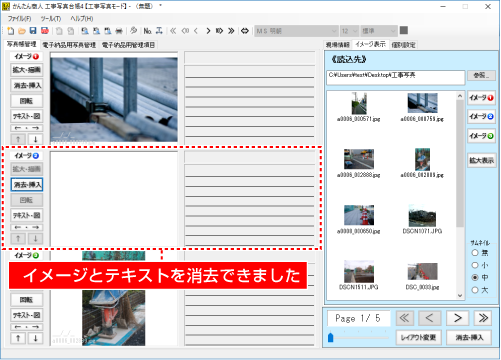Click the open folder toolbar icon
The width and height of the screenshot is (501, 360).
pyautogui.click(x=22, y=31)
